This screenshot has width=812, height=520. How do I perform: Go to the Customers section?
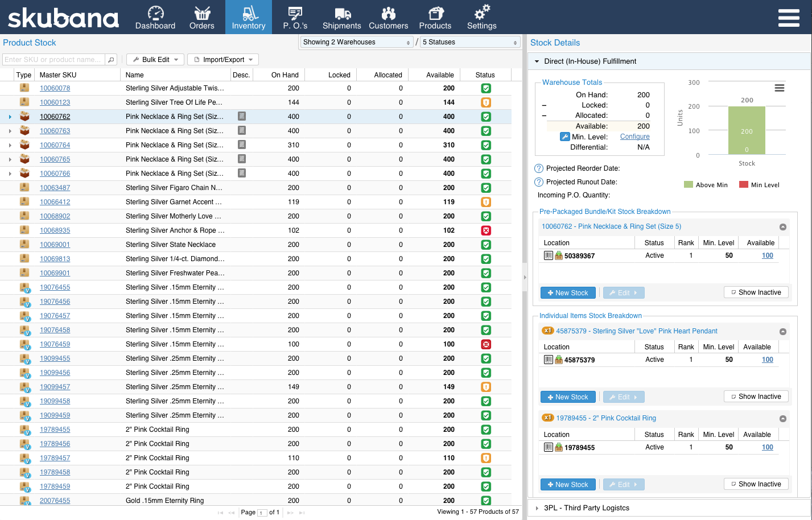click(x=388, y=17)
